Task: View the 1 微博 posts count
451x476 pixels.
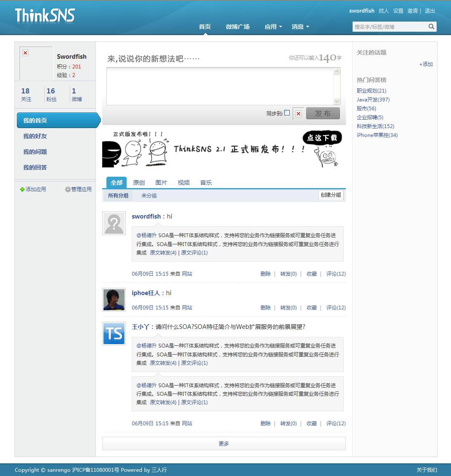Action: coord(77,94)
